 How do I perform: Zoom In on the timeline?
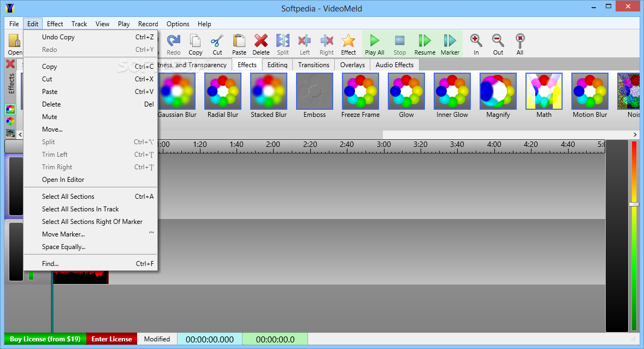point(476,44)
